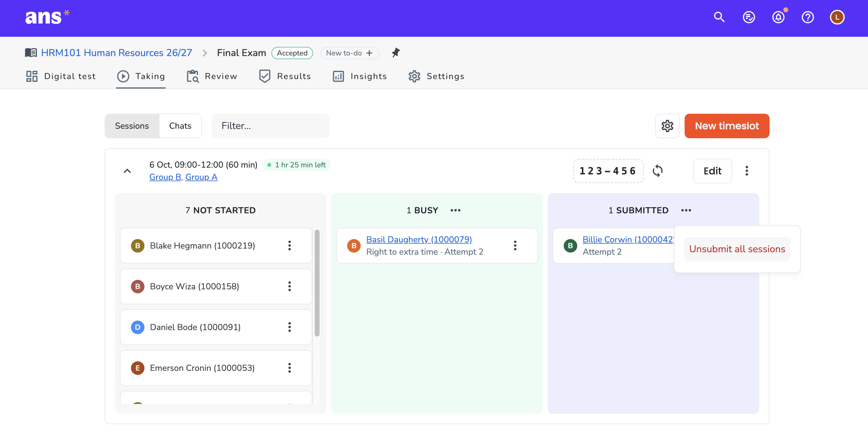Open the chat messages icon in header

749,17
